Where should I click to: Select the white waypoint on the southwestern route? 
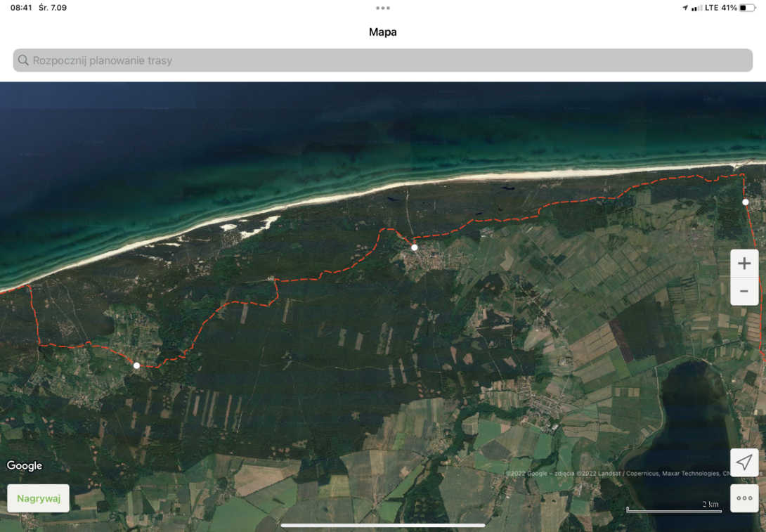click(137, 365)
